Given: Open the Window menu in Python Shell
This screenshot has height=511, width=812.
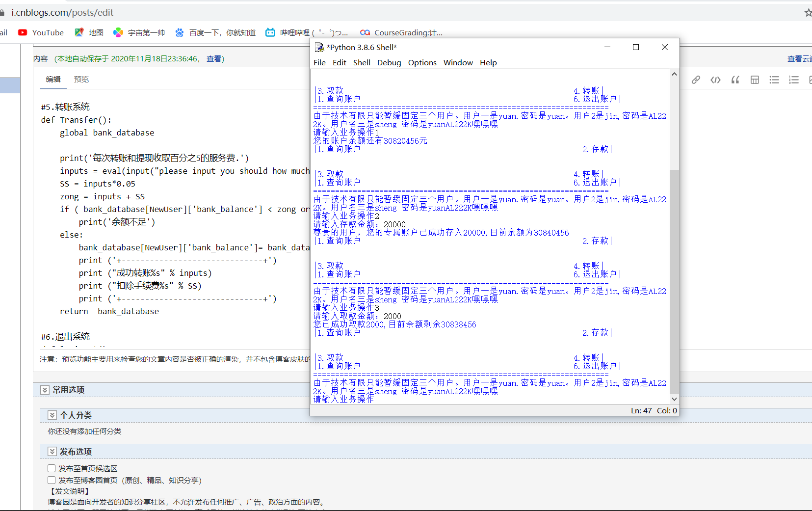Looking at the screenshot, I should point(458,62).
